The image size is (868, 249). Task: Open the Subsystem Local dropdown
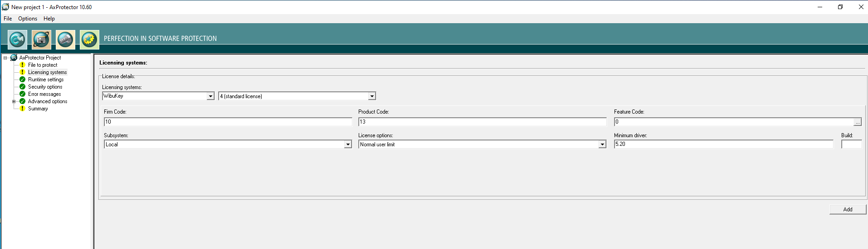pos(348,144)
